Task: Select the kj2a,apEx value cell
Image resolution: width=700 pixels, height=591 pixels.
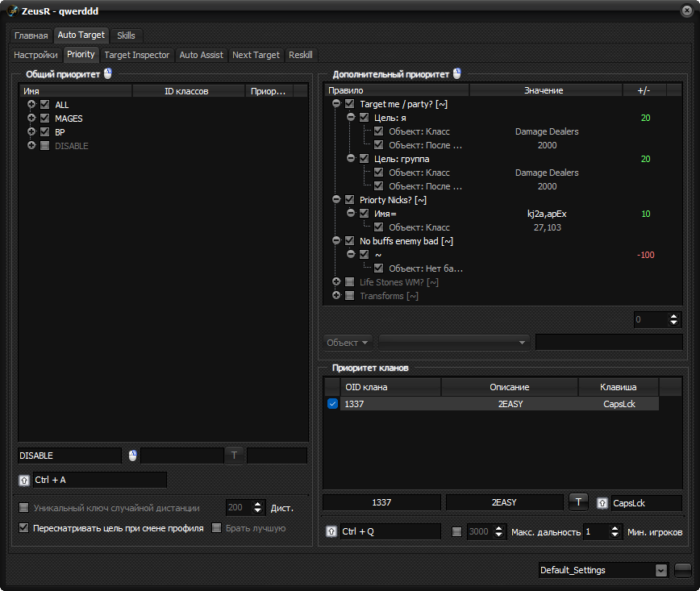Action: [547, 214]
